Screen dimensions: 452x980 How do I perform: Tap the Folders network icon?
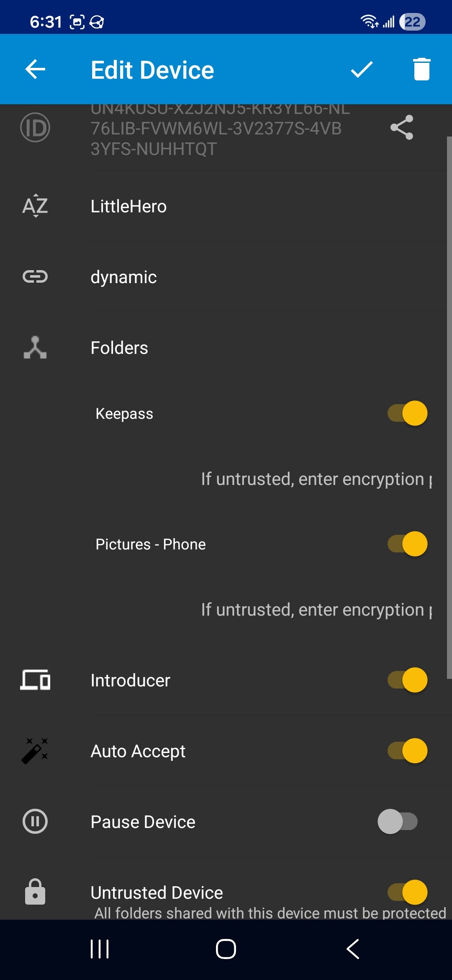click(35, 348)
